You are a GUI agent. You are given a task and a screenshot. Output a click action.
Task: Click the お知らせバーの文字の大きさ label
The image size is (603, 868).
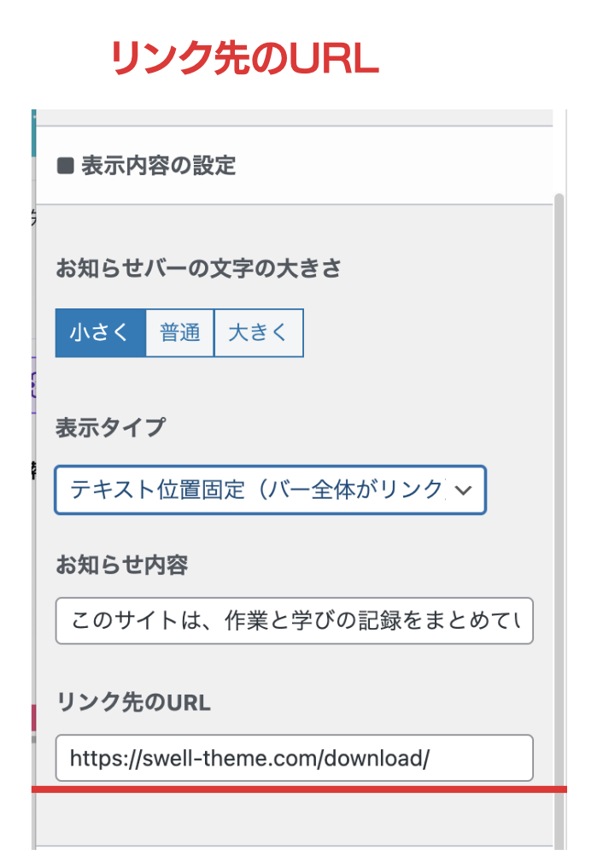pyautogui.click(x=198, y=269)
